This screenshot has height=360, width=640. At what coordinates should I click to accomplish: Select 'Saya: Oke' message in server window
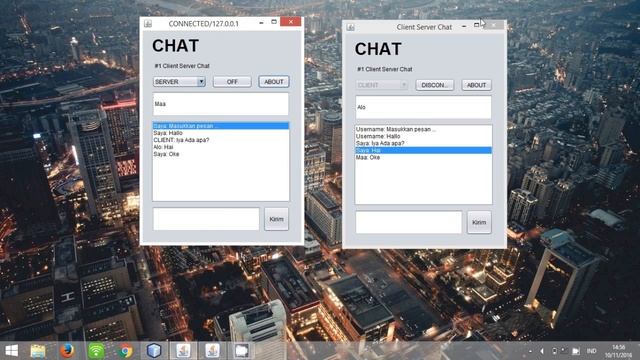coord(221,154)
